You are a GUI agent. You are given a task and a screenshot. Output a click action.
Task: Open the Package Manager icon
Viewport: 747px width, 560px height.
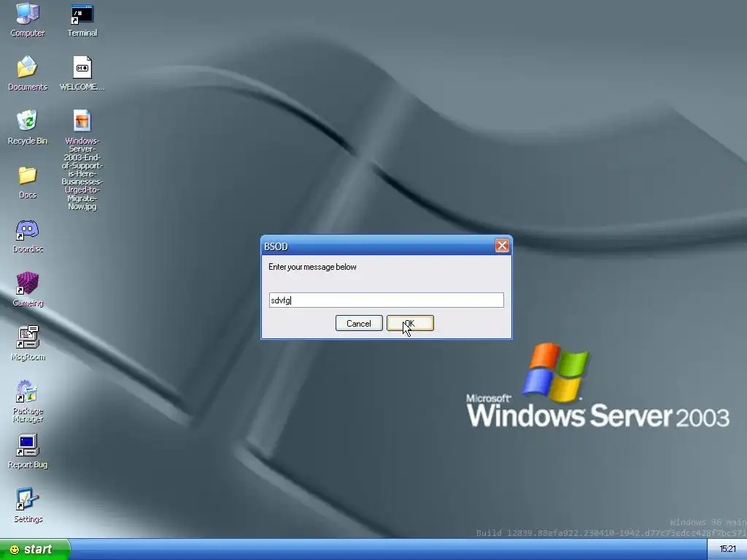28,401
